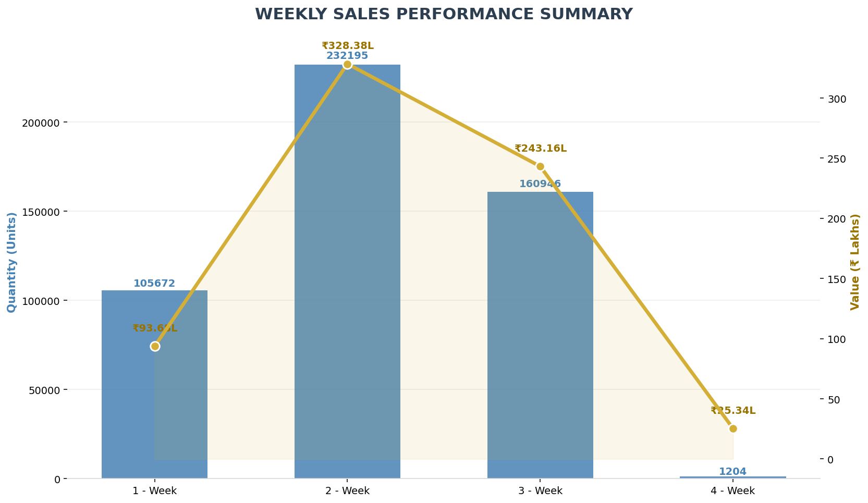Click the blue bar for 1 - Week
The image size is (868, 503).
[x=154, y=407]
